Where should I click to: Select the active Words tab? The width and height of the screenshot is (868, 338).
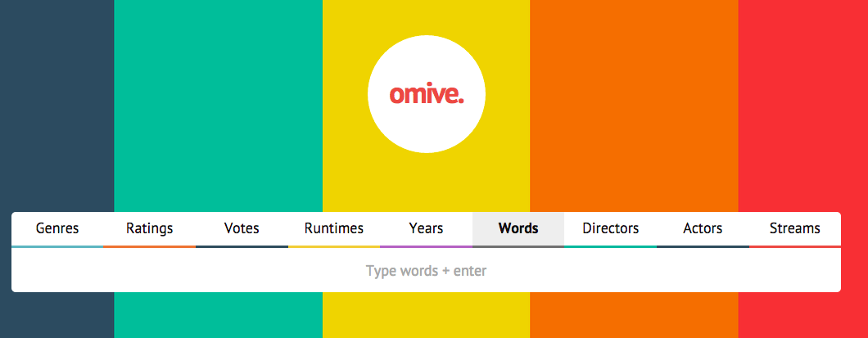(x=518, y=229)
